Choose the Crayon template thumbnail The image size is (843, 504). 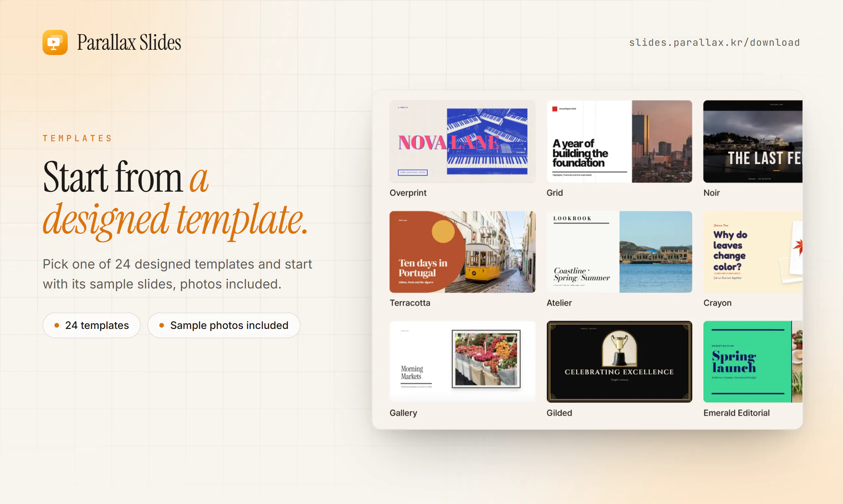click(753, 252)
